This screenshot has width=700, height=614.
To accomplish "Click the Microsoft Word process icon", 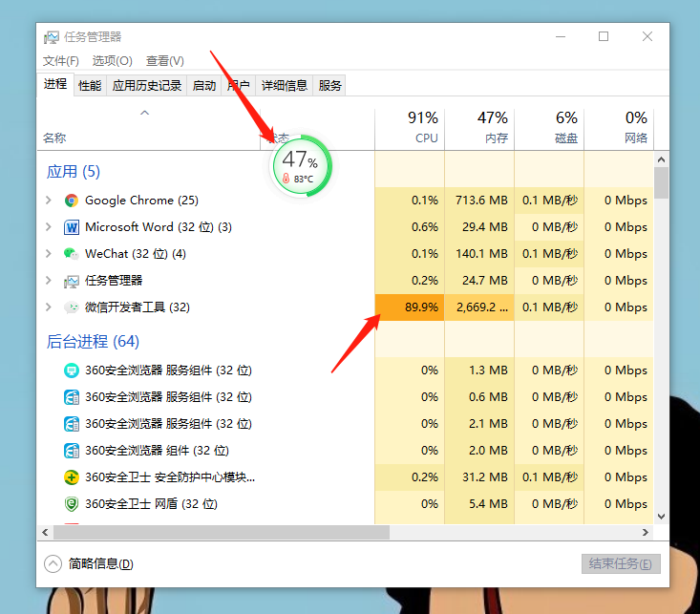I will 72,227.
